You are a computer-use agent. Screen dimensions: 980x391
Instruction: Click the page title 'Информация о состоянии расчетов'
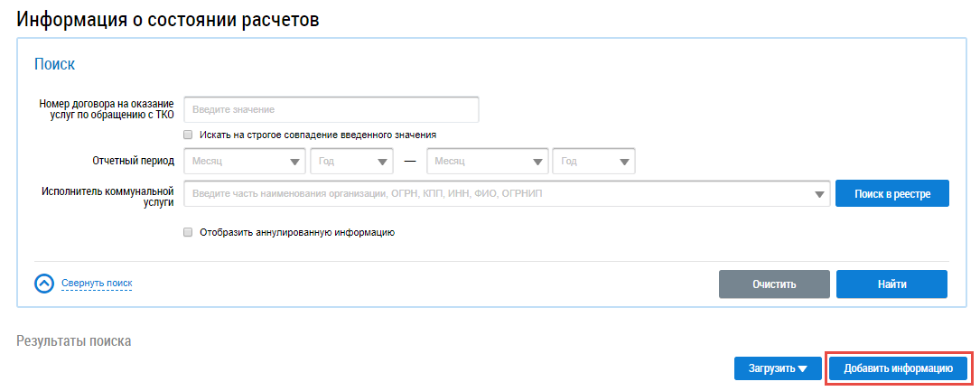pos(168,19)
